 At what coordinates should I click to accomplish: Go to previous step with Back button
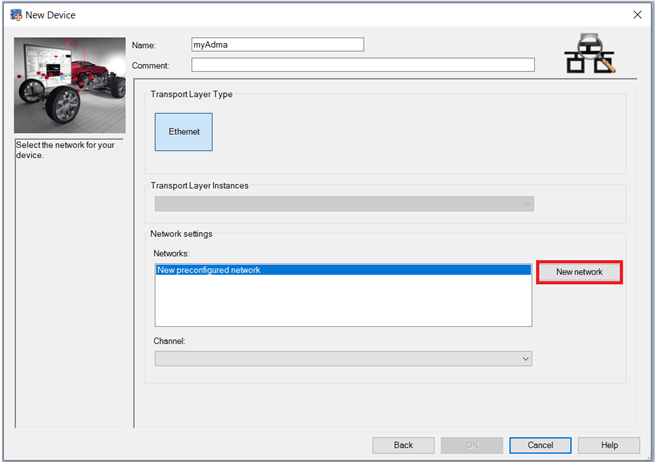(x=403, y=445)
